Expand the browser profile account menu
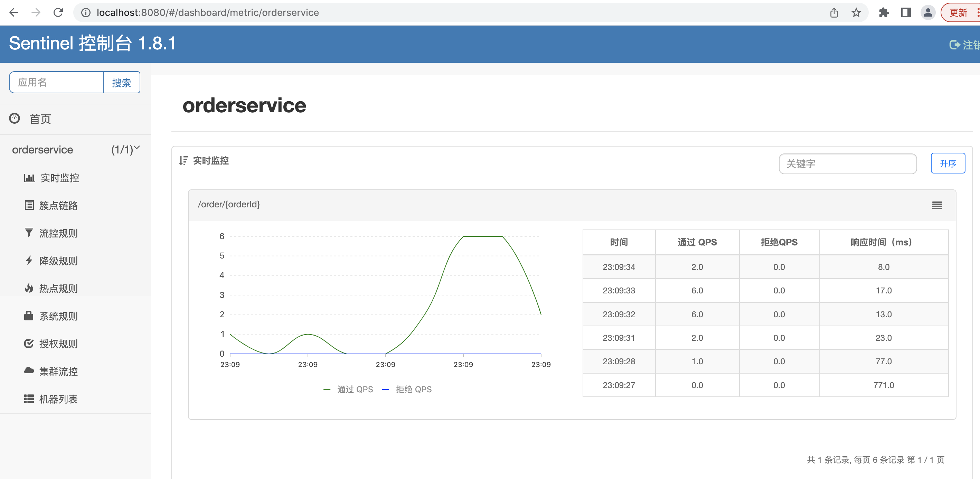The width and height of the screenshot is (980, 479). (928, 12)
